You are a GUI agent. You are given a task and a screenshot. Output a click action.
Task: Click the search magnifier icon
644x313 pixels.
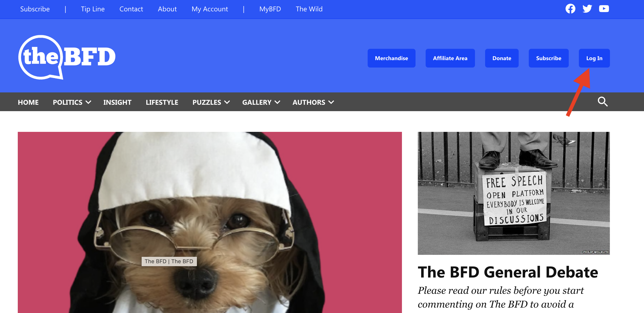603,102
